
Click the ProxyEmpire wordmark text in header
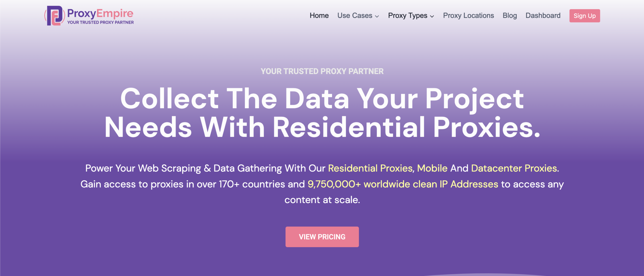pyautogui.click(x=100, y=13)
